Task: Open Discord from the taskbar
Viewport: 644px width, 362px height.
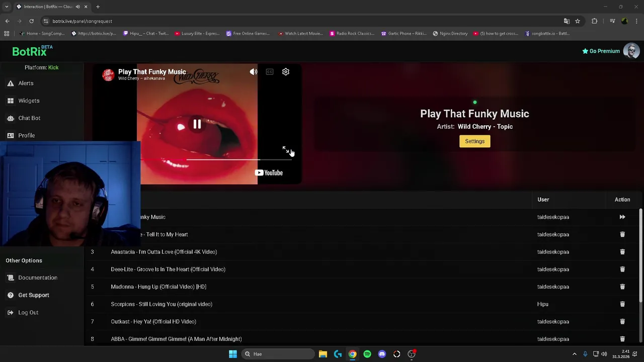Action: point(382,354)
